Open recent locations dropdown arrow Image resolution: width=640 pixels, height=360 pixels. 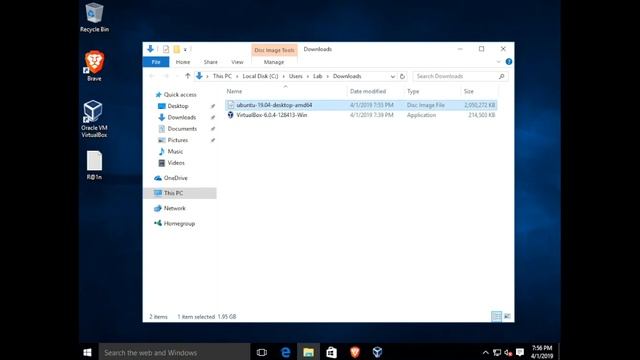[x=177, y=76]
